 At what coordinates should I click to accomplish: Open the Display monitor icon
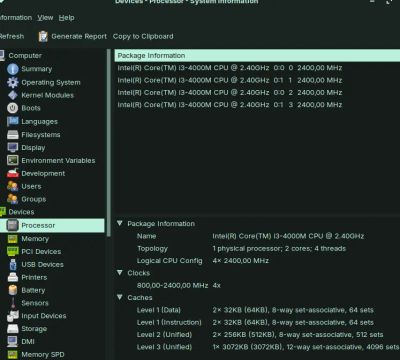[13, 148]
